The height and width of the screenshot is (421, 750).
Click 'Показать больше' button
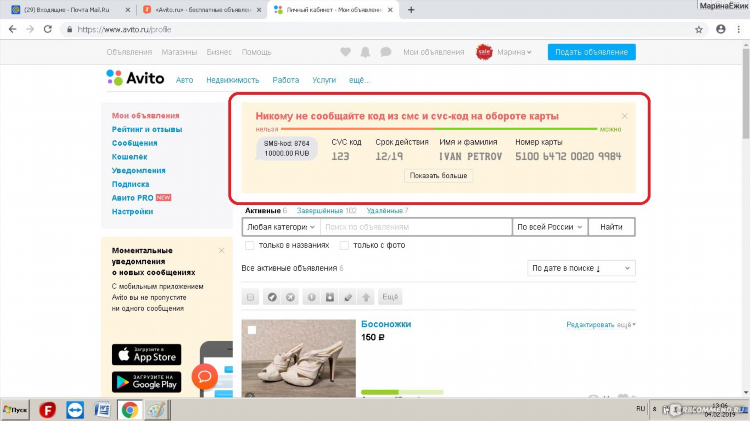click(x=438, y=176)
